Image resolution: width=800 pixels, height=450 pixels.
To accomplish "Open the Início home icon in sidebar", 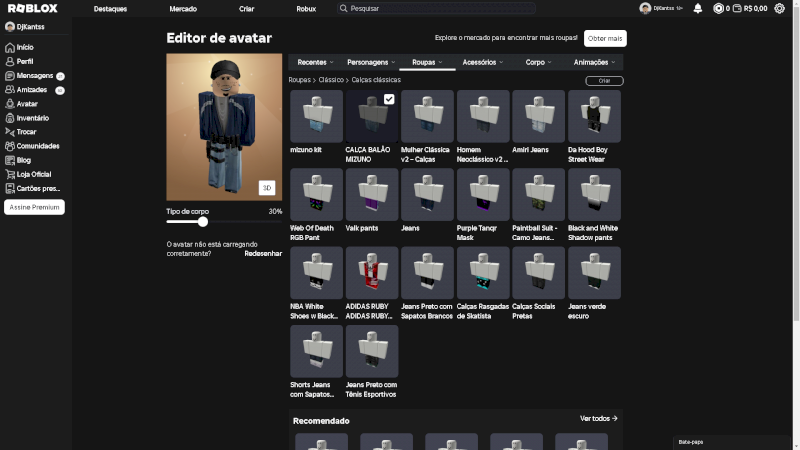I will tap(10, 47).
